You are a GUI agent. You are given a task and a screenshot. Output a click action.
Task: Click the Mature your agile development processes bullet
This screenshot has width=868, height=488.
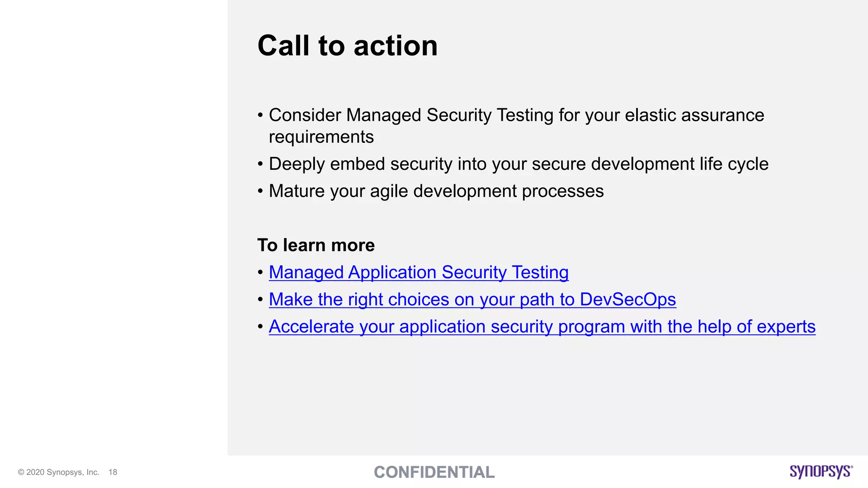click(x=436, y=191)
